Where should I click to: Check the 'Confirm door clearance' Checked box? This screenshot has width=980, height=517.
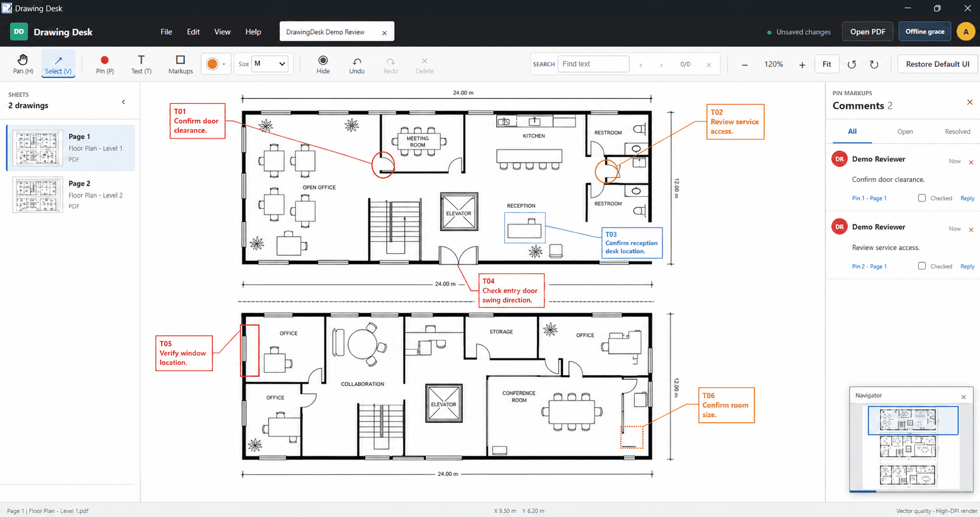coord(922,198)
